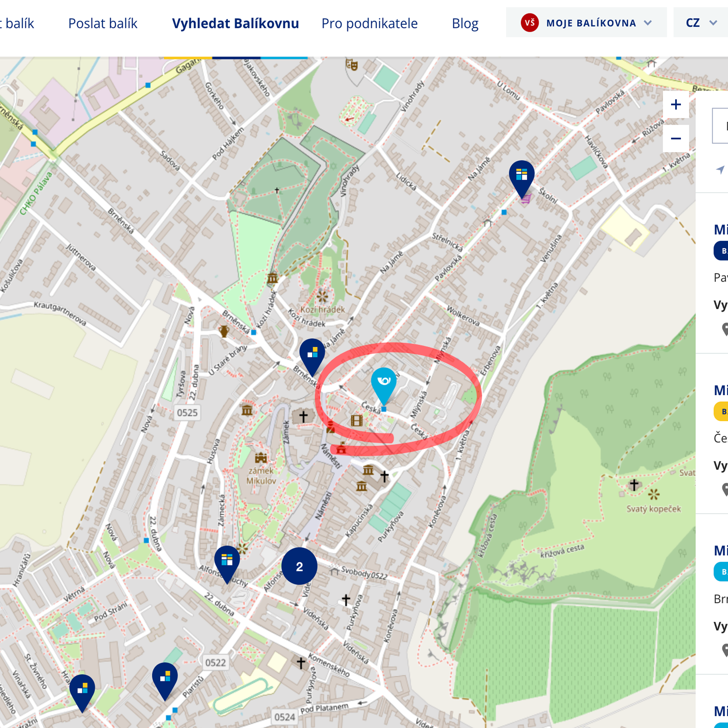
Task: Click the Svatý kopeček label on map
Action: [653, 508]
